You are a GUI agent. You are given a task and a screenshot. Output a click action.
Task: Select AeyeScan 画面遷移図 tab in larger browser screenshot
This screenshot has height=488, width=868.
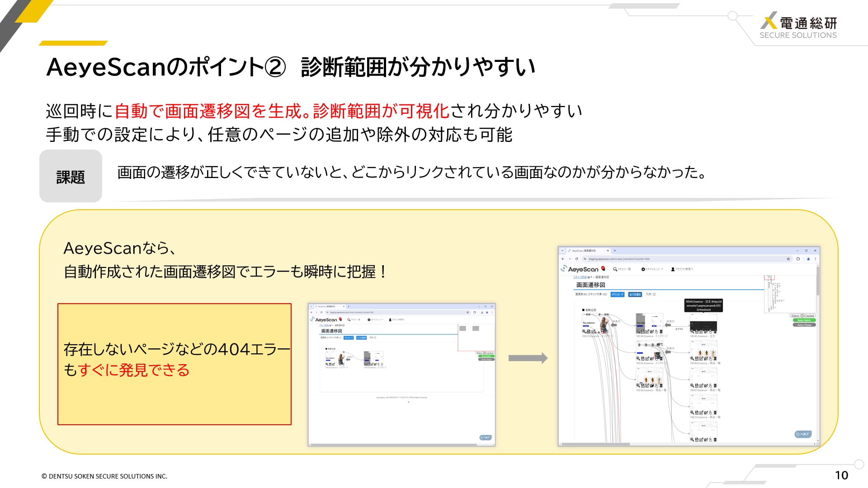[x=588, y=250]
